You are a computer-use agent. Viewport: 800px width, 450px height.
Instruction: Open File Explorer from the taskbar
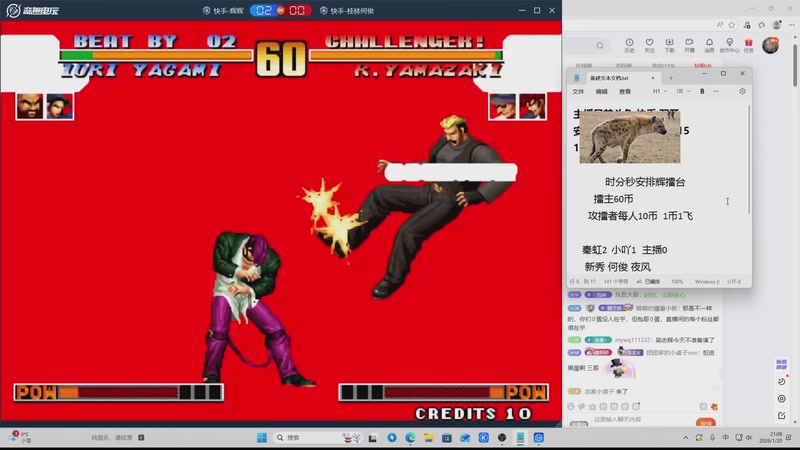coord(429,438)
